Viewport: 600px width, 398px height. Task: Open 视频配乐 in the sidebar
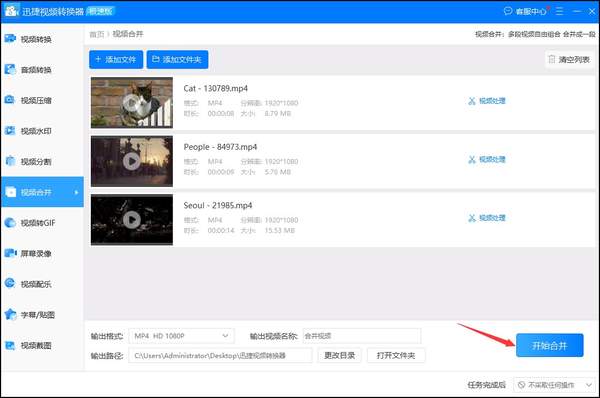pyautogui.click(x=41, y=284)
